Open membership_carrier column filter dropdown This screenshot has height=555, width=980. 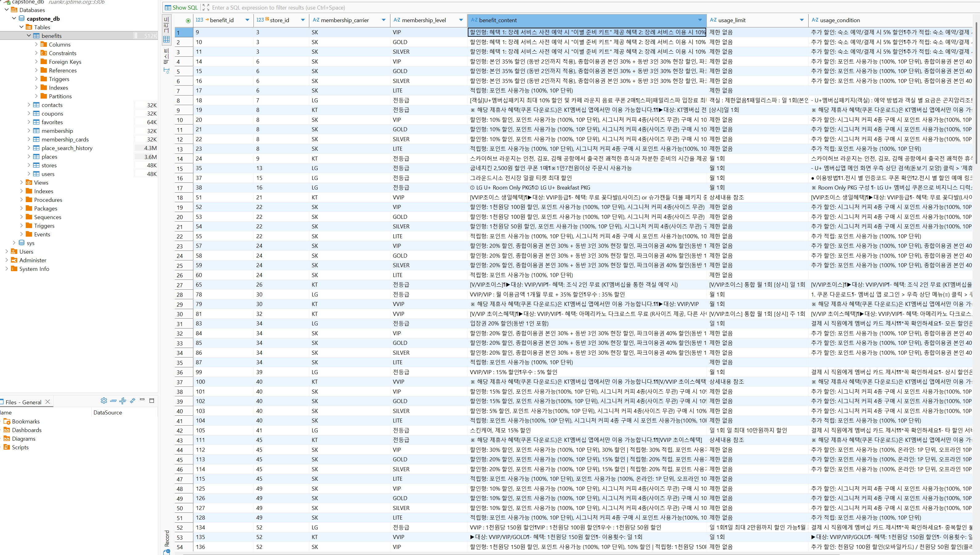pyautogui.click(x=384, y=20)
